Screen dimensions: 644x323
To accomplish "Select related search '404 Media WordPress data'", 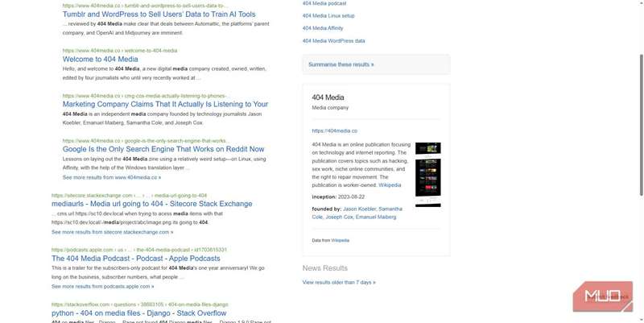I will (x=333, y=41).
